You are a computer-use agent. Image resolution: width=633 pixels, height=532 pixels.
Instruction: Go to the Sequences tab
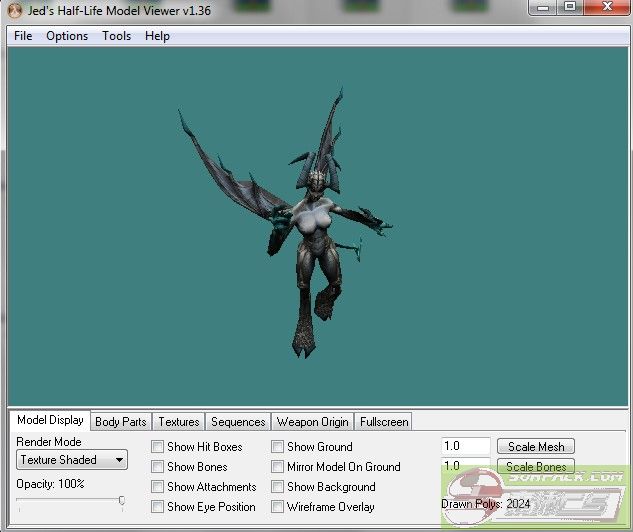click(x=238, y=422)
